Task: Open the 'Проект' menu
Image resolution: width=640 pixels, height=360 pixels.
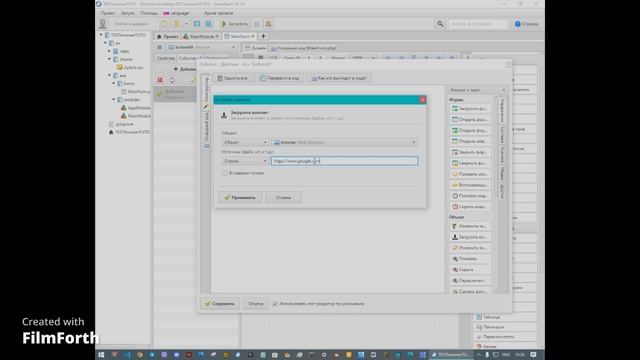Action: click(x=108, y=13)
